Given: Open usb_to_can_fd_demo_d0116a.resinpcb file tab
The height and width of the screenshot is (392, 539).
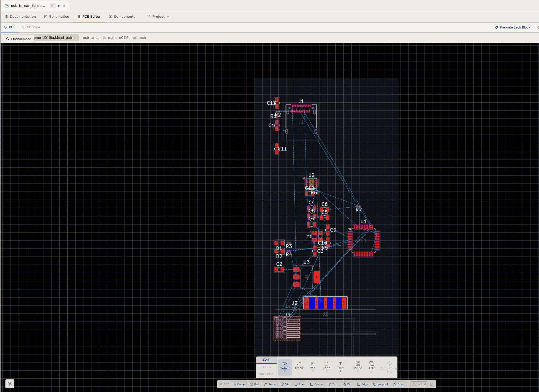Looking at the screenshot, I should coord(114,38).
